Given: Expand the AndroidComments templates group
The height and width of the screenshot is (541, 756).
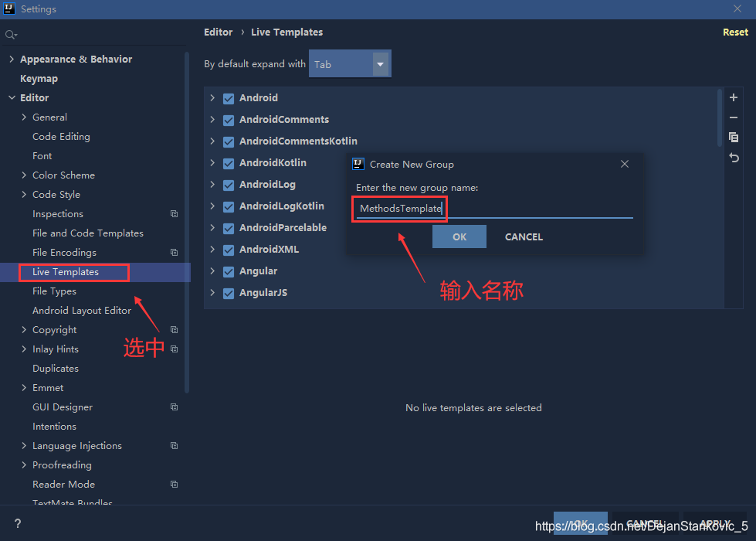Looking at the screenshot, I should coord(212,119).
